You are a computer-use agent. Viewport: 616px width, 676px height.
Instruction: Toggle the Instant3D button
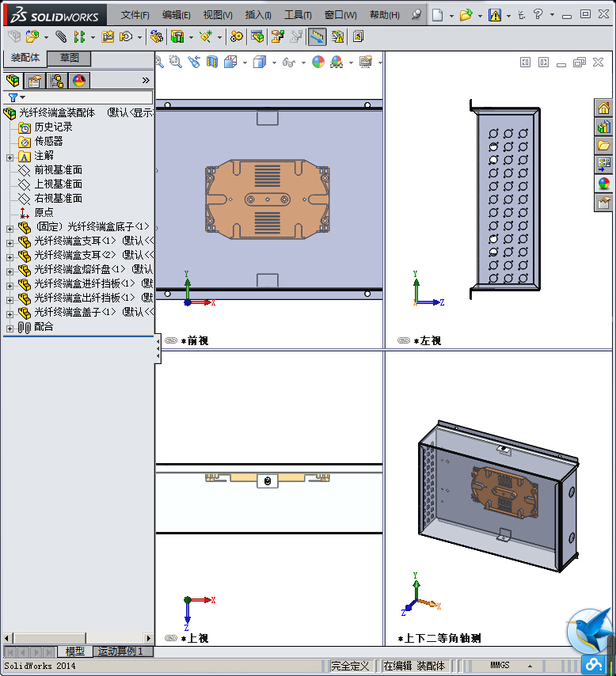(x=317, y=36)
